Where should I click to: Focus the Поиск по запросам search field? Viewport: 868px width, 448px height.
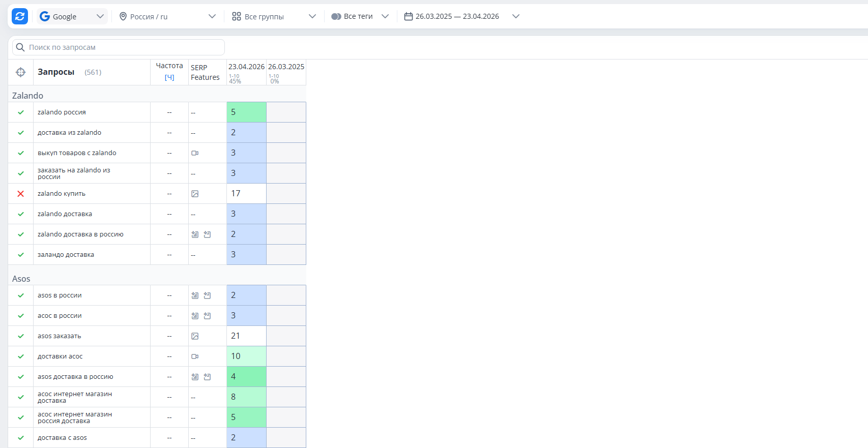(x=119, y=47)
